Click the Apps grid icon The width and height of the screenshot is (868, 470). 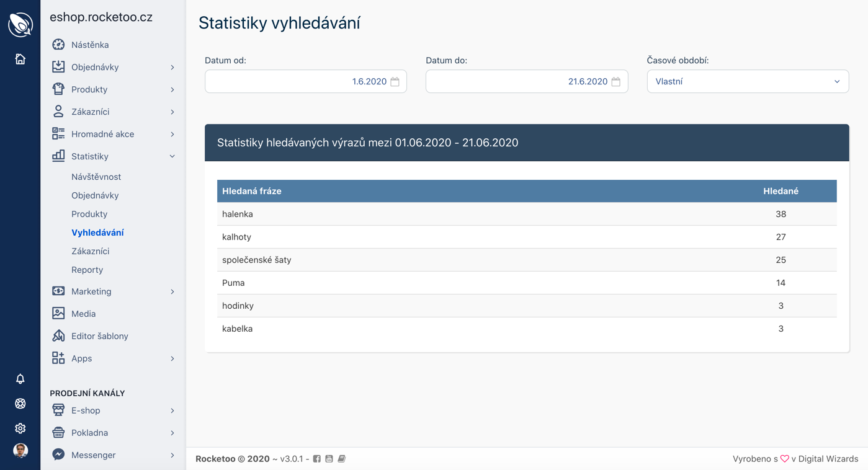pyautogui.click(x=58, y=358)
